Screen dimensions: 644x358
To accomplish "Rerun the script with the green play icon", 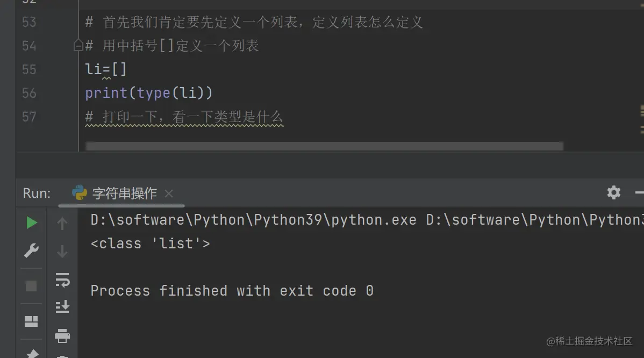I will pyautogui.click(x=32, y=223).
